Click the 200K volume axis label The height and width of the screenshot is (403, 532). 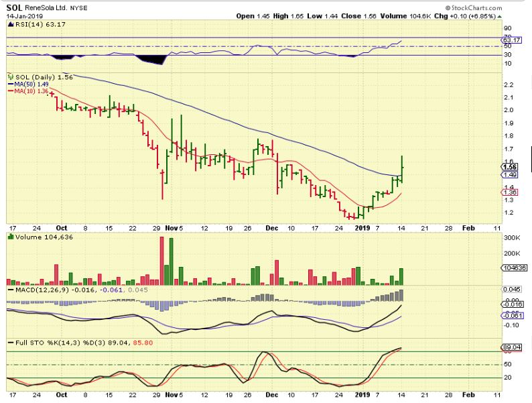click(512, 253)
